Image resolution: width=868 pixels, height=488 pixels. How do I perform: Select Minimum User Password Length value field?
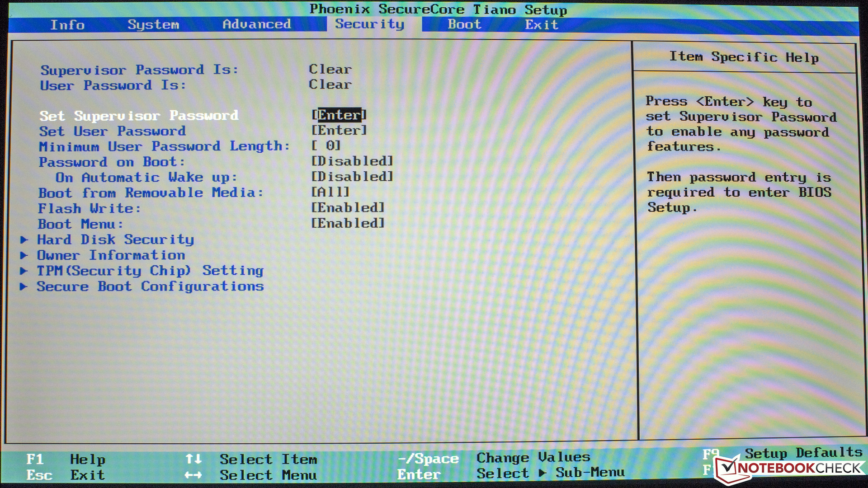tap(325, 146)
